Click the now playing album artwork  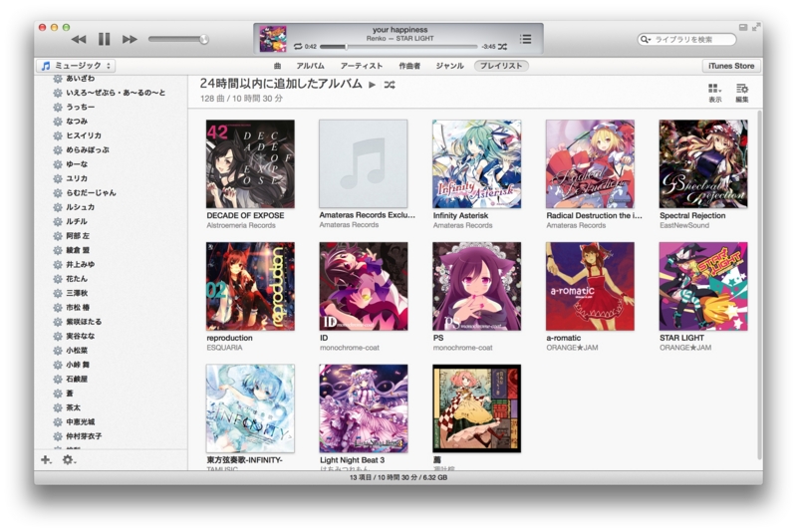273,39
